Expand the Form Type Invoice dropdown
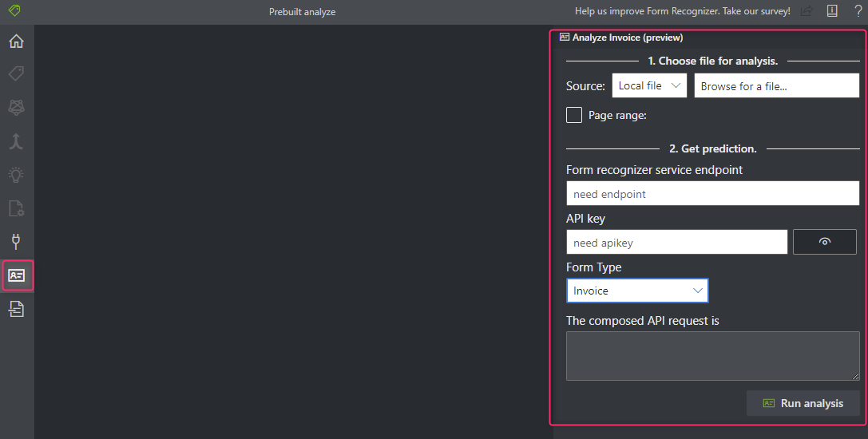The height and width of the screenshot is (439, 868). [637, 291]
